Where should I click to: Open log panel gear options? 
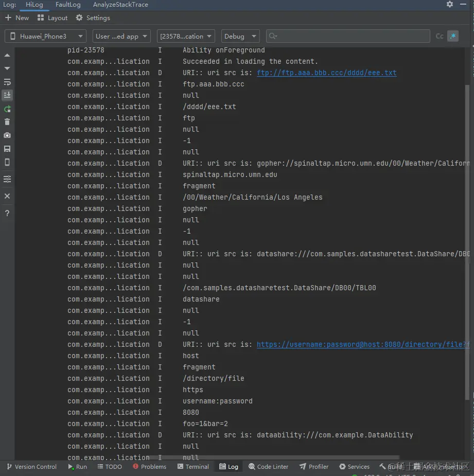(450, 4)
